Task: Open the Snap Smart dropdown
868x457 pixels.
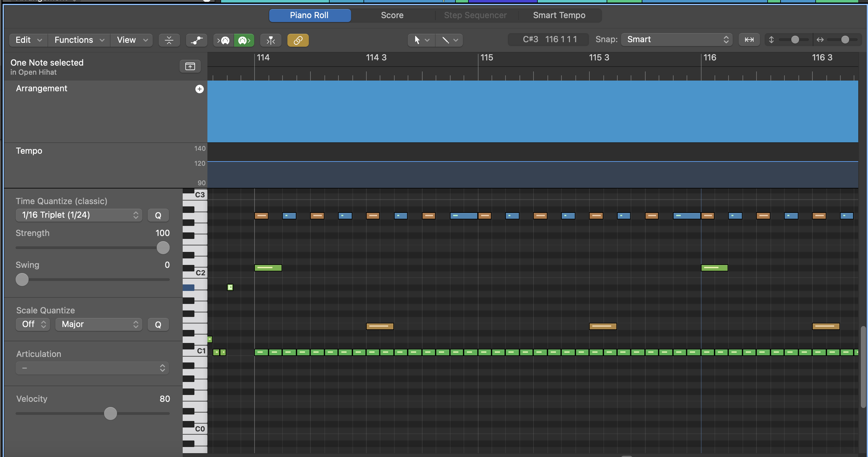Action: coord(676,40)
